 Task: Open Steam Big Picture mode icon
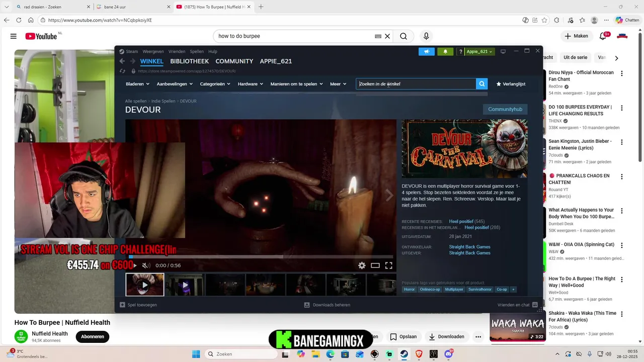(x=503, y=51)
